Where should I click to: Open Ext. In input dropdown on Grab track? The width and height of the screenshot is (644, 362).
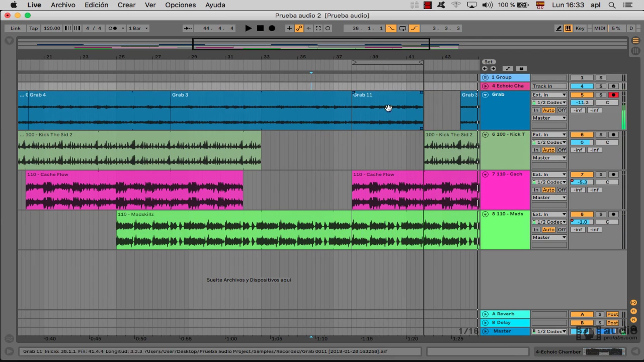pos(549,95)
